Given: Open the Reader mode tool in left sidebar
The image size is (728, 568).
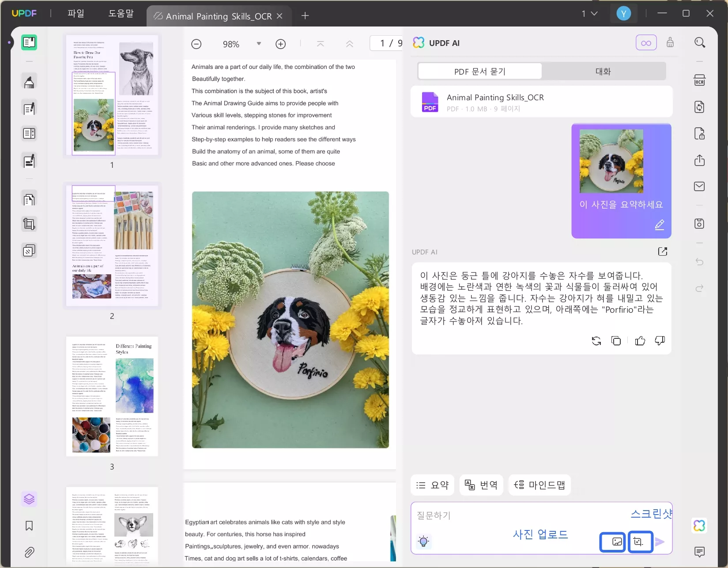Looking at the screenshot, I should [29, 42].
